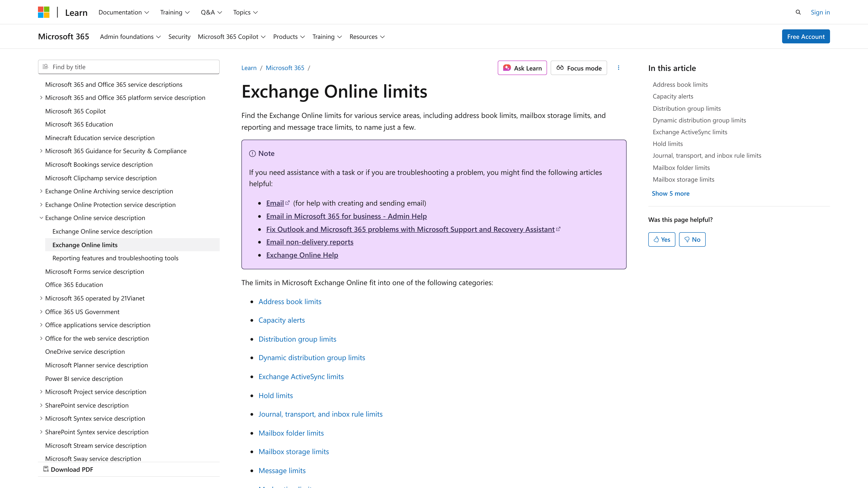Screen dimensions: 868x488
Task: Enable Focus mode
Action: [x=578, y=68]
